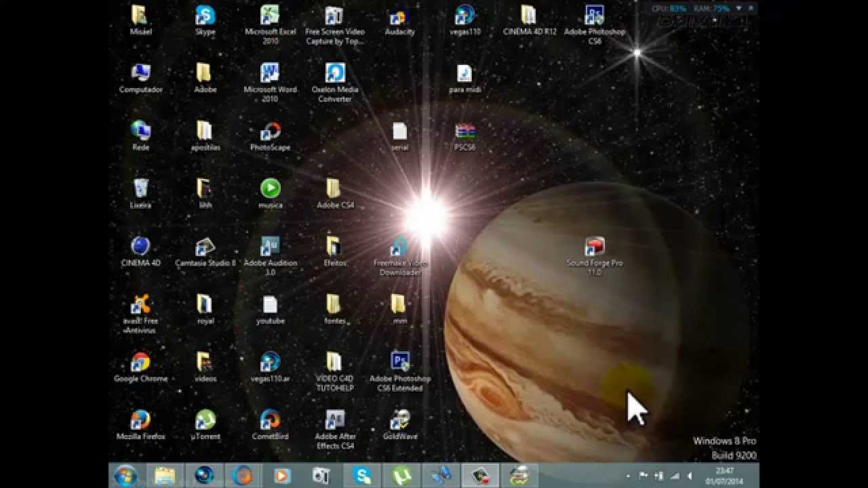Open the volume speaker tray icon

pos(690,476)
